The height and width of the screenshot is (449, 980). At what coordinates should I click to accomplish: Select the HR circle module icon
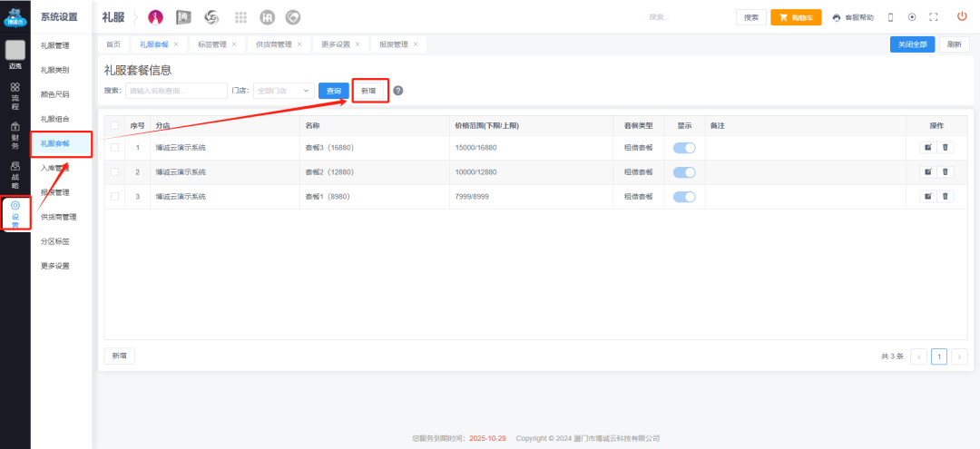coord(268,17)
